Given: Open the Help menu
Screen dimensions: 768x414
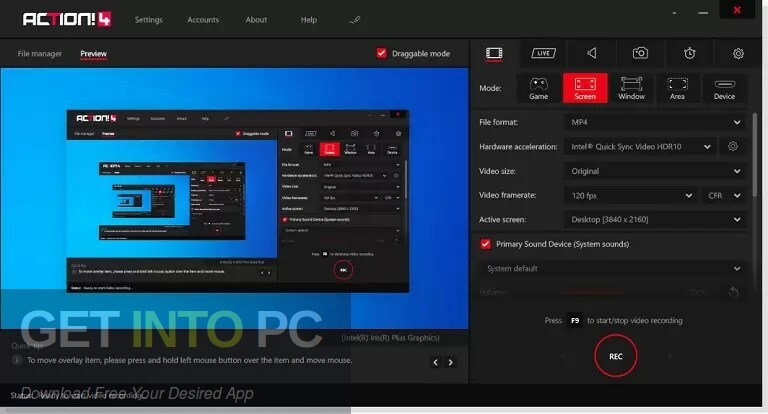Looking at the screenshot, I should [309, 20].
